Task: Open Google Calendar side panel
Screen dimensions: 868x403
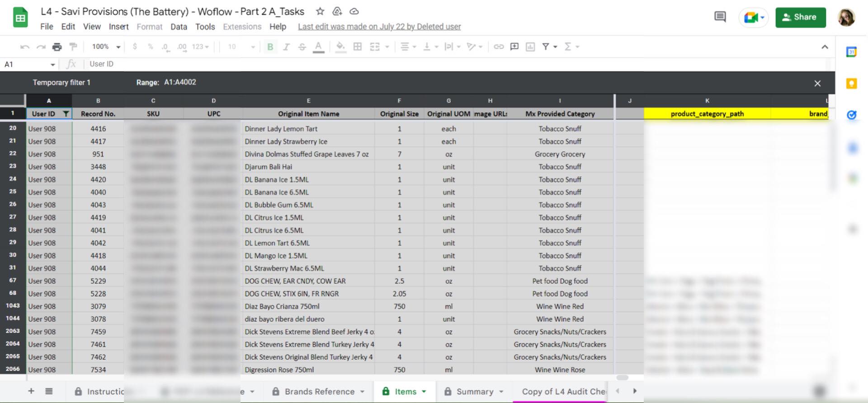Action: (852, 52)
